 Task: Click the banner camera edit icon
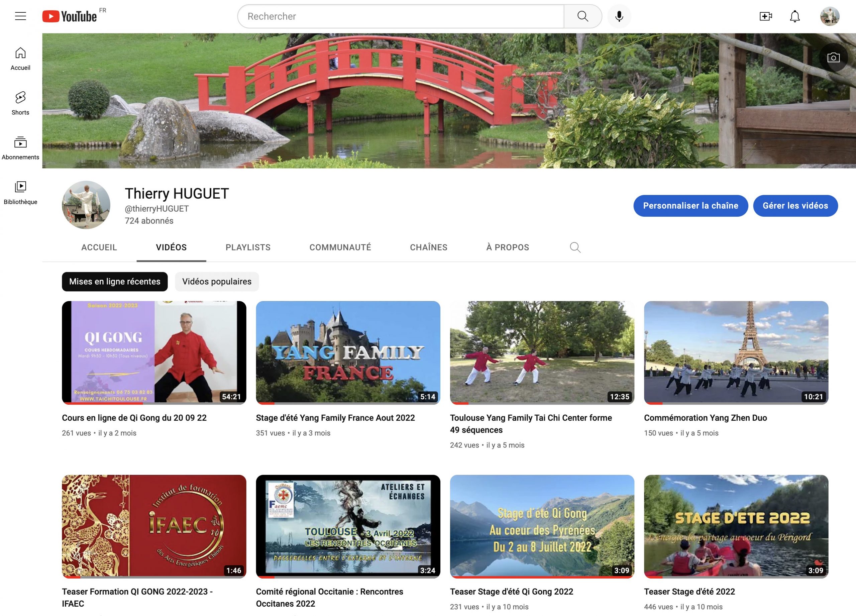pyautogui.click(x=833, y=58)
